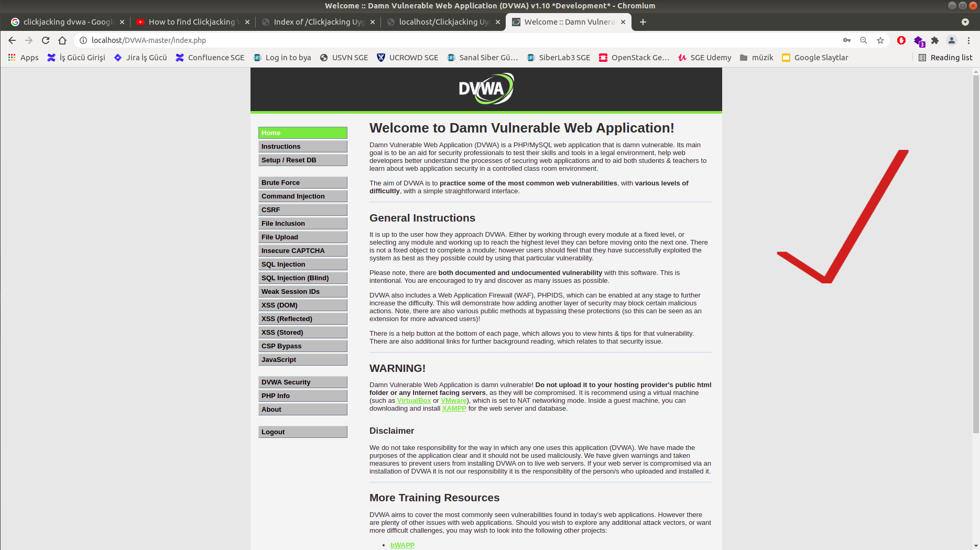This screenshot has height=550, width=980.
Task: Open the DVWA Security settings page
Action: (303, 382)
